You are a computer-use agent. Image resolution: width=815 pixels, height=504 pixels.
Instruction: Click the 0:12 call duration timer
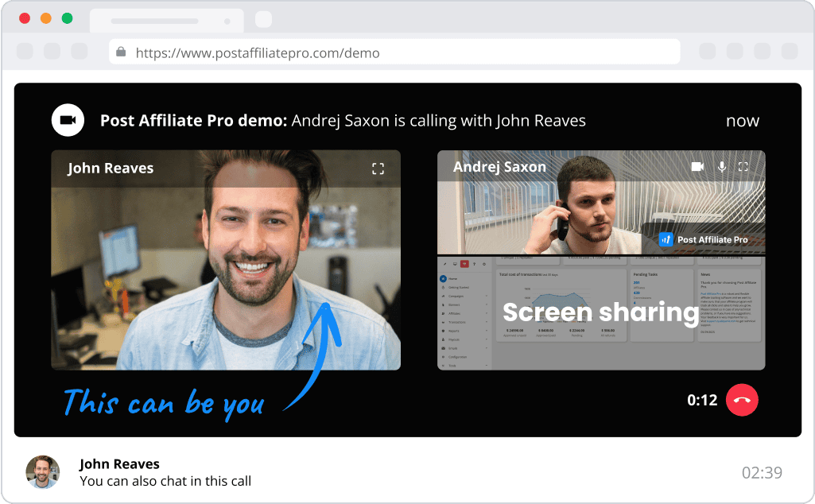point(702,400)
